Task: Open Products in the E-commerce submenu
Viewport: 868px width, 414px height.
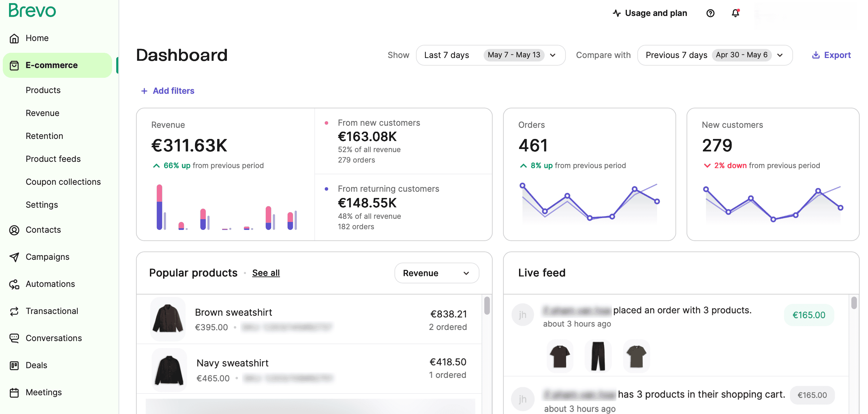Action: point(43,90)
